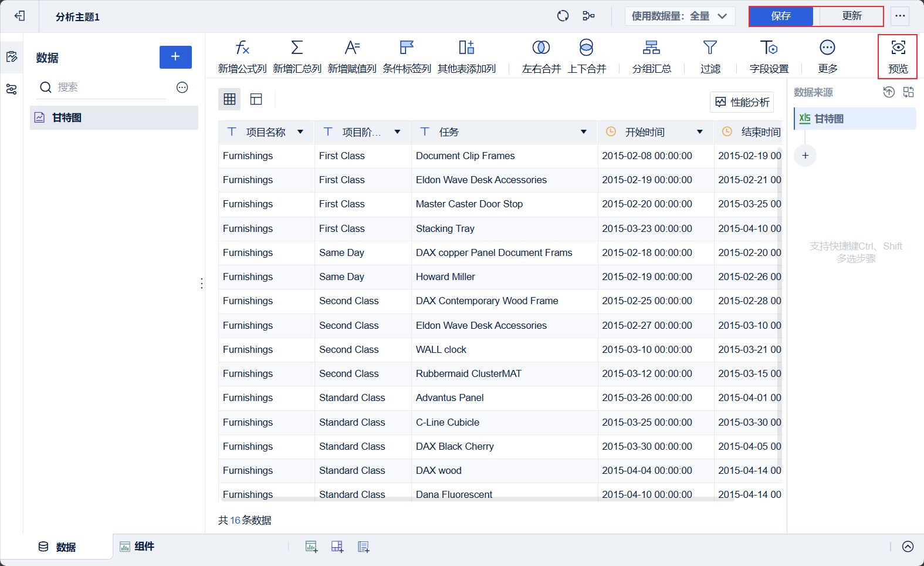Click 条件标签列 tool
The image size is (924, 566).
click(407, 57)
